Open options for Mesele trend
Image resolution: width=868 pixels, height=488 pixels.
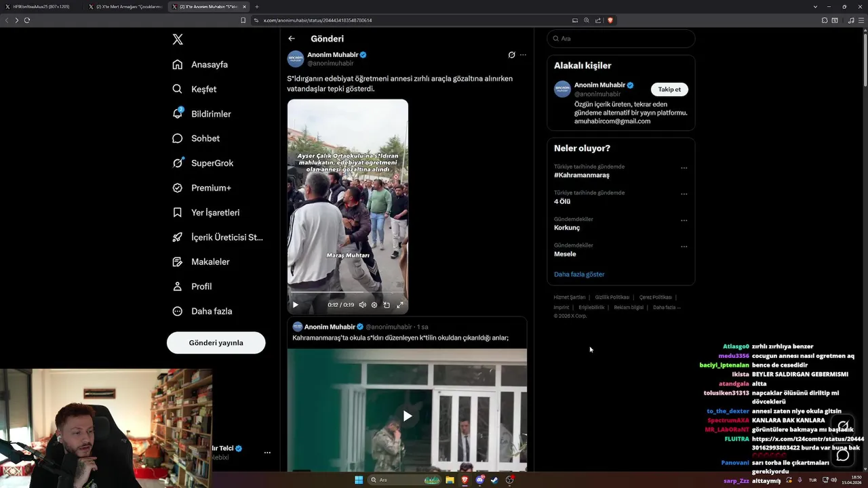pyautogui.click(x=684, y=247)
